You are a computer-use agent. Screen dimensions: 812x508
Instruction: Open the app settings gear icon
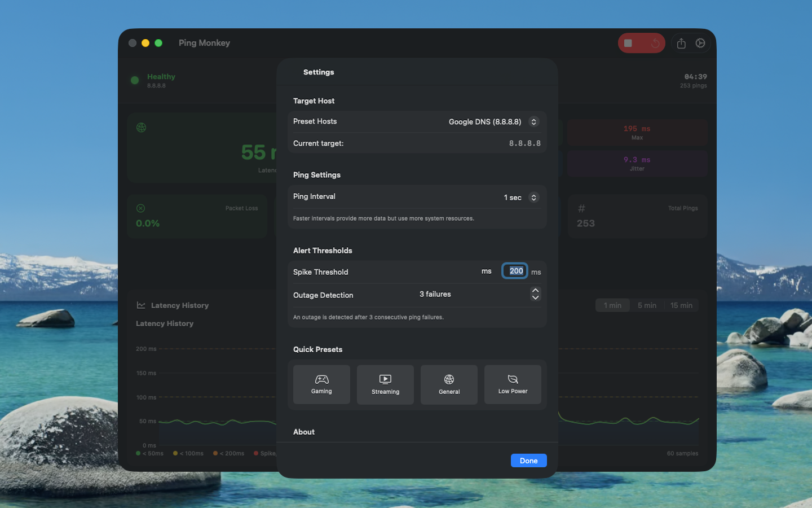coord(700,42)
